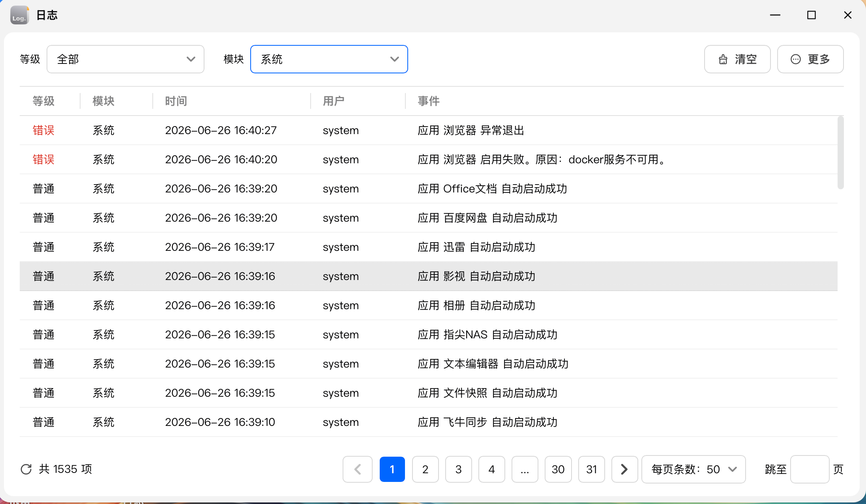The image size is (866, 504).
Task: Click the 错误 level at 16:40:20
Action: tap(43, 159)
